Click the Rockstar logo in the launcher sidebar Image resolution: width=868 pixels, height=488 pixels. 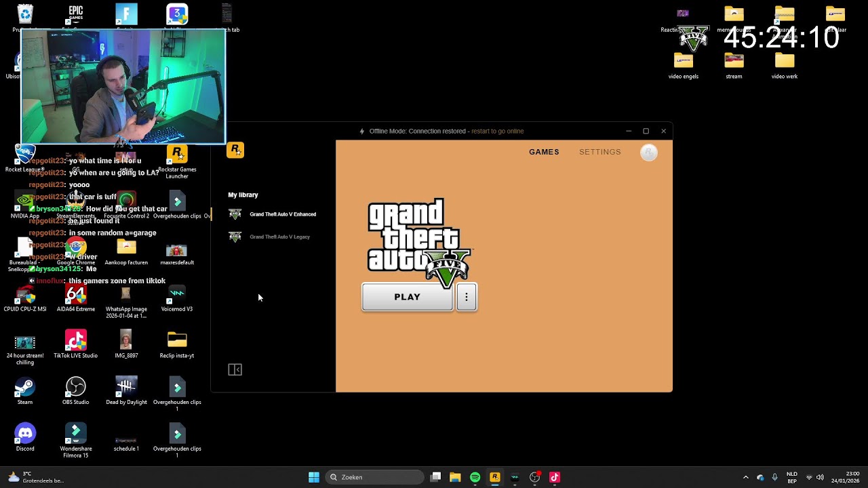[x=235, y=150]
